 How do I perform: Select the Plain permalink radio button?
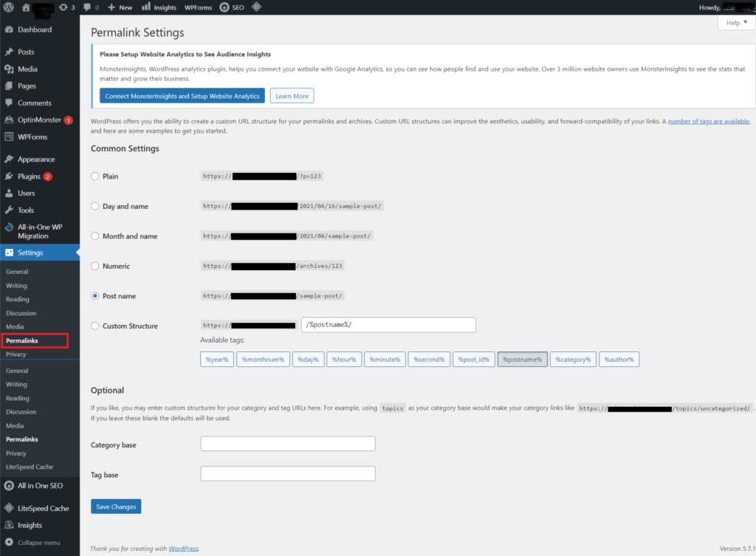pos(95,176)
